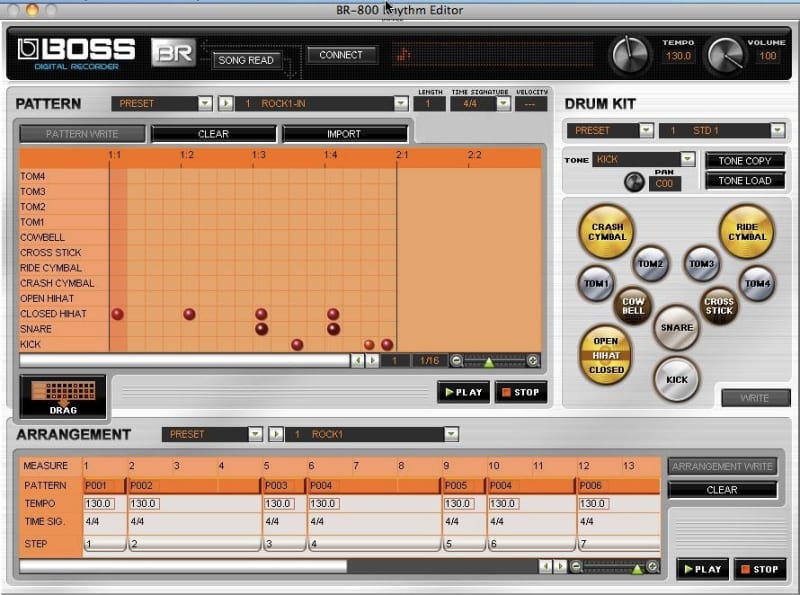Open the Tone KICK dropdown
The image size is (800, 595).
tap(688, 159)
